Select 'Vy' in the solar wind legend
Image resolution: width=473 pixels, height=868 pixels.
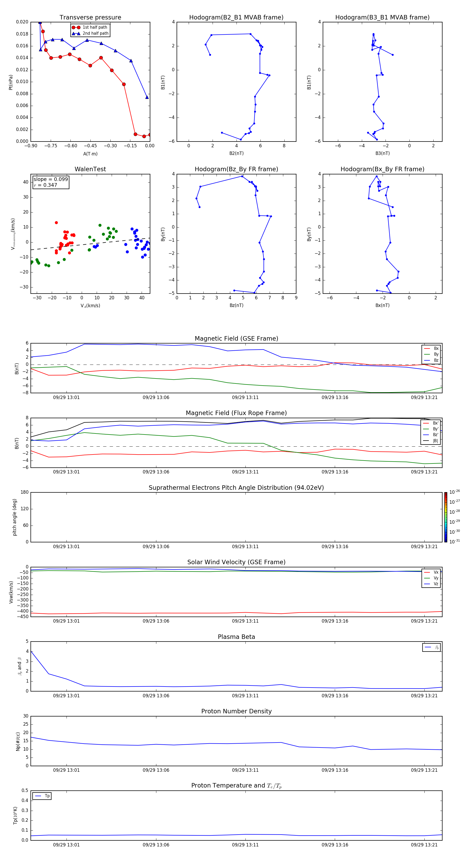[x=431, y=578]
